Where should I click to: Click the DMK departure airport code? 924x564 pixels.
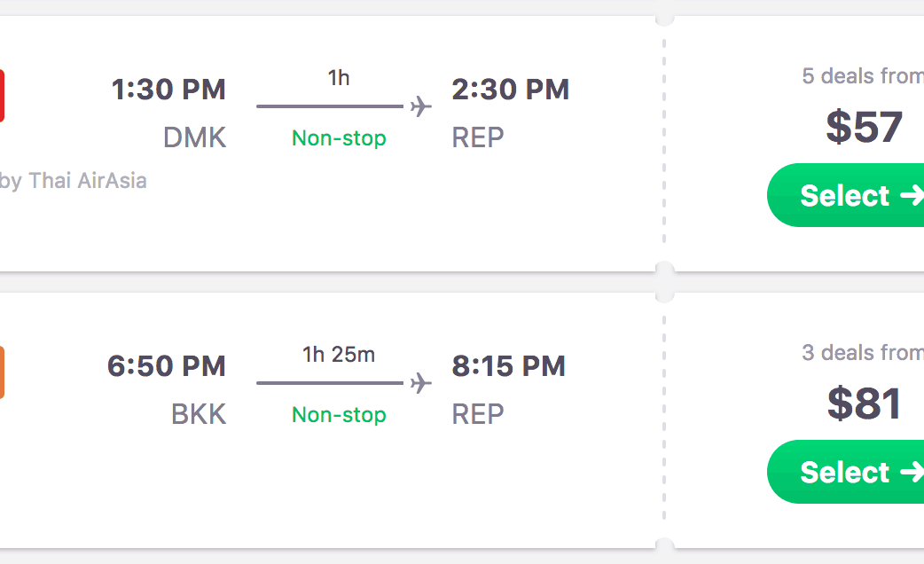(x=194, y=137)
